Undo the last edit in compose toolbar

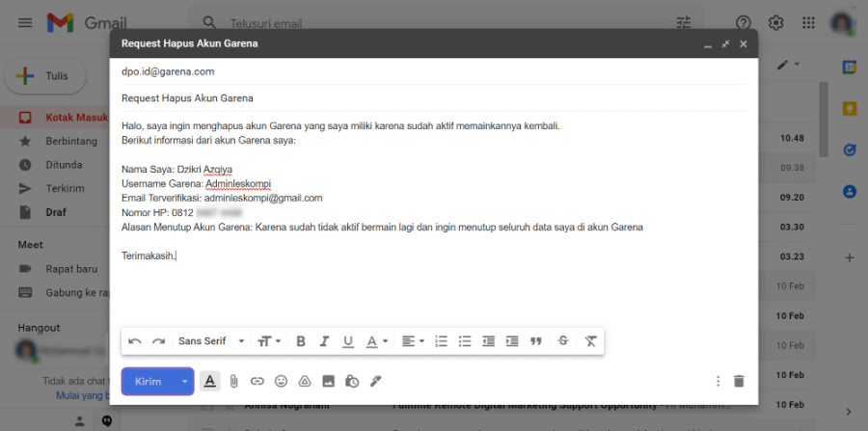[134, 341]
